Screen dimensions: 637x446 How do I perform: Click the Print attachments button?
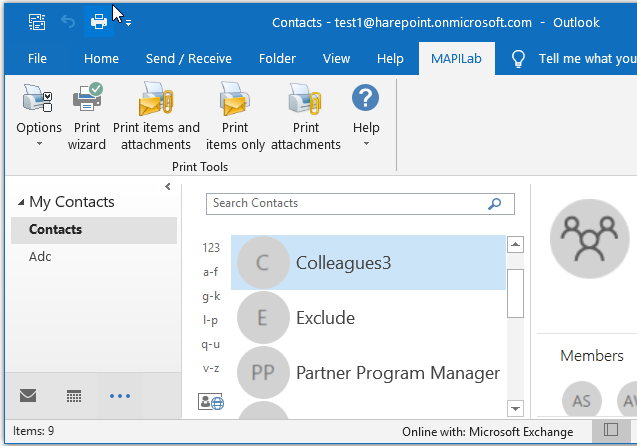[x=306, y=116]
